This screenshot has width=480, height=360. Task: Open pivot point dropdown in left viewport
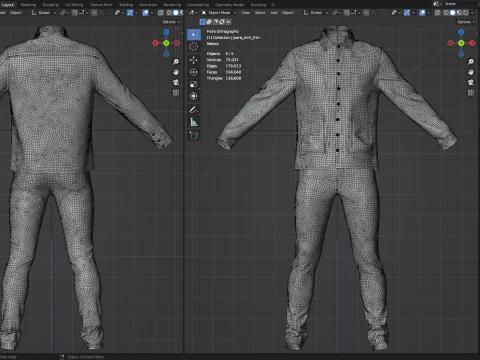[64, 13]
